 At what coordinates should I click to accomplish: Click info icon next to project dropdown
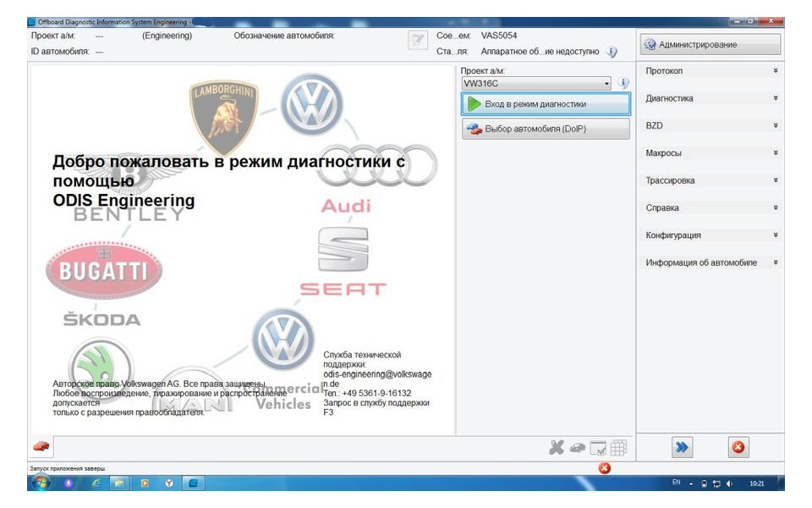(x=623, y=83)
